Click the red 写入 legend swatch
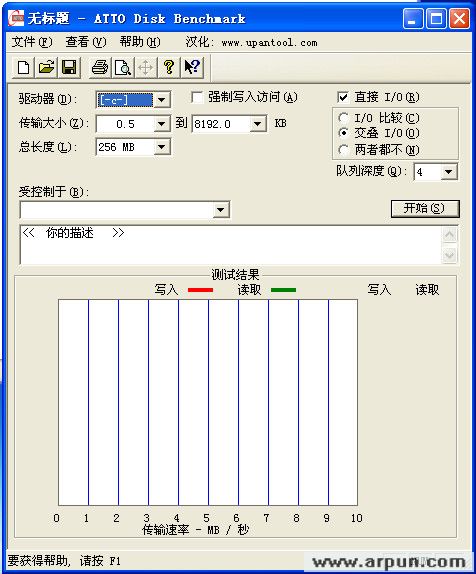 pyautogui.click(x=200, y=290)
